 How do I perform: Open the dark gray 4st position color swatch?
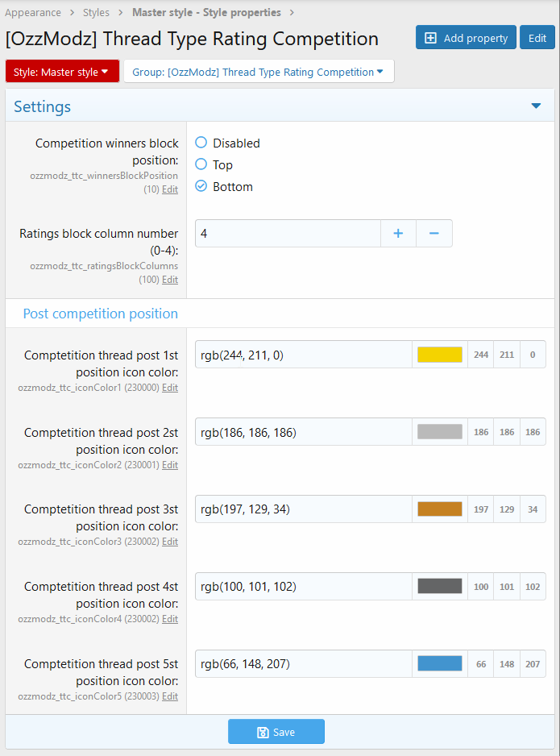click(x=439, y=586)
